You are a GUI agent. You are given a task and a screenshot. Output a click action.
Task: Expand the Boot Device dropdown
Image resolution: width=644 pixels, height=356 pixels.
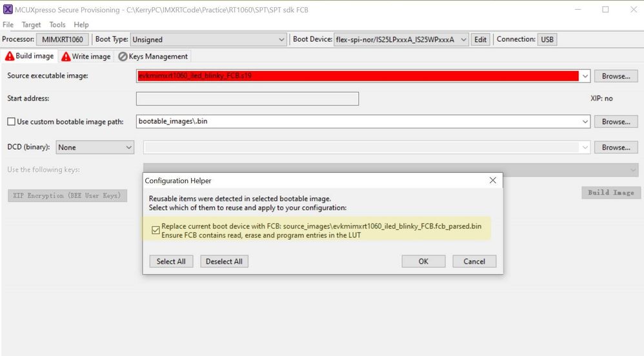(401, 39)
